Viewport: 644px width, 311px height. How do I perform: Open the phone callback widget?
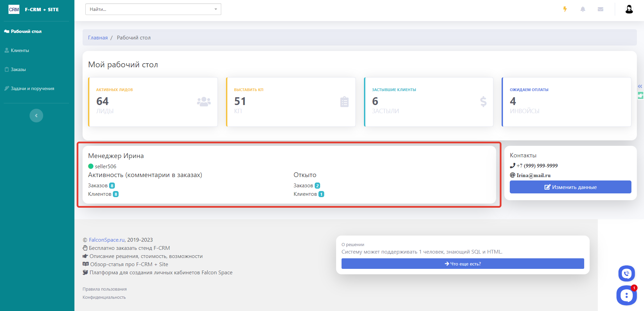tap(626, 273)
